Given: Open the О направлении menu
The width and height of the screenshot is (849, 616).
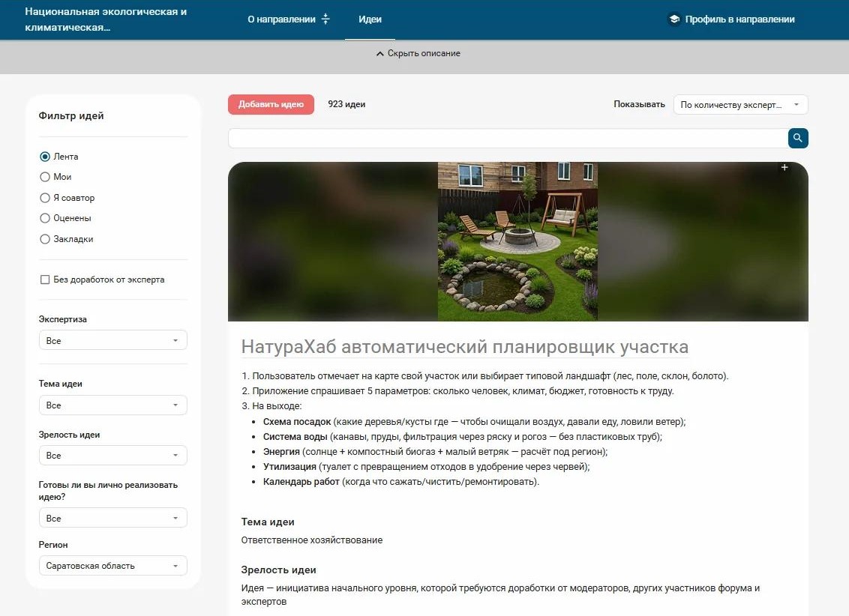Looking at the screenshot, I should click(281, 19).
